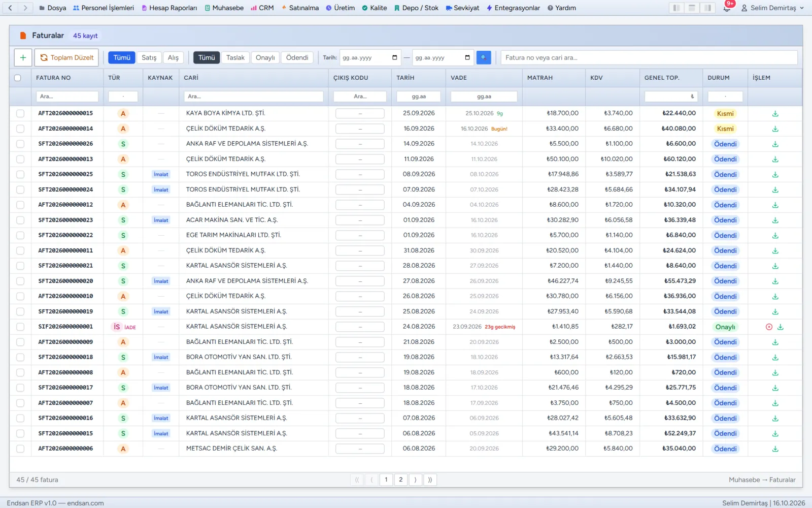Click the Kısmi status badge for AFT2026000000015
The height and width of the screenshot is (508, 812).
click(x=725, y=114)
